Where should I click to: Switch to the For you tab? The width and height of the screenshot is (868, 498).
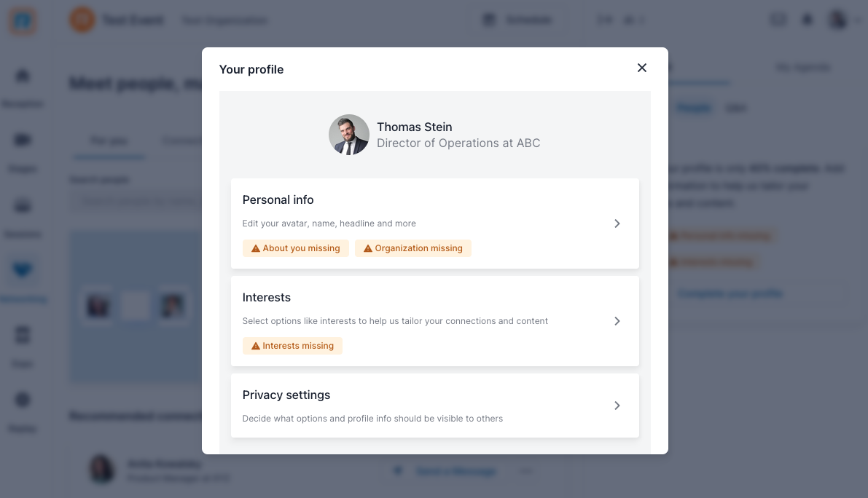(109, 141)
